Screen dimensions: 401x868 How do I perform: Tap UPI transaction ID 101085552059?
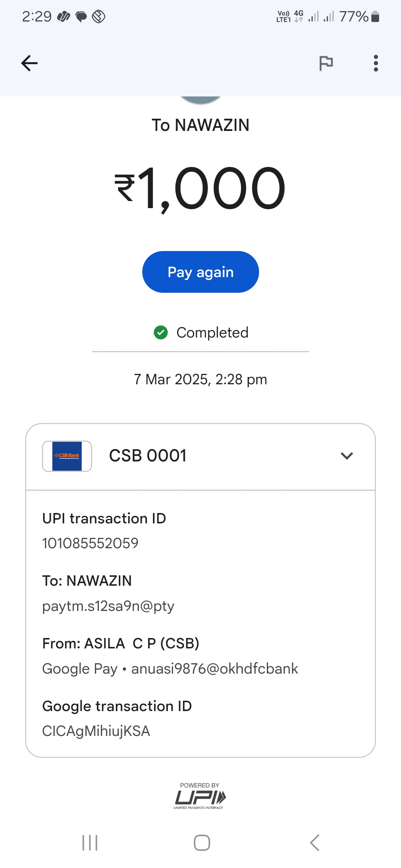tap(90, 543)
